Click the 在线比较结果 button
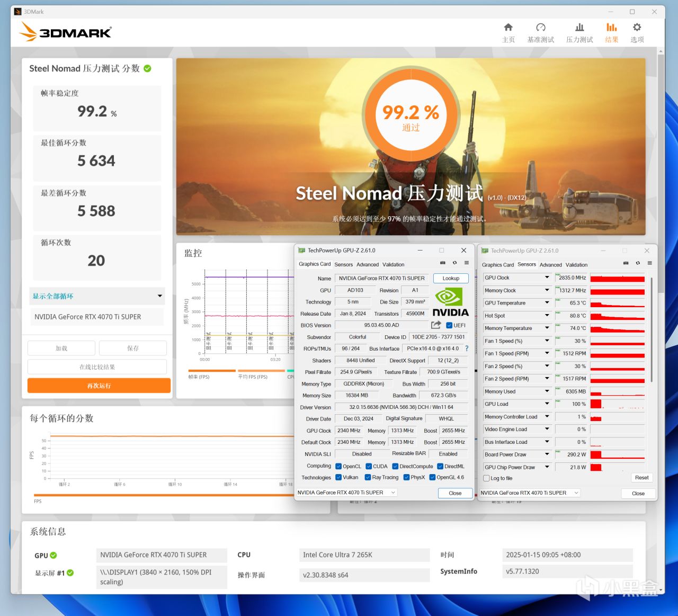 (97, 367)
